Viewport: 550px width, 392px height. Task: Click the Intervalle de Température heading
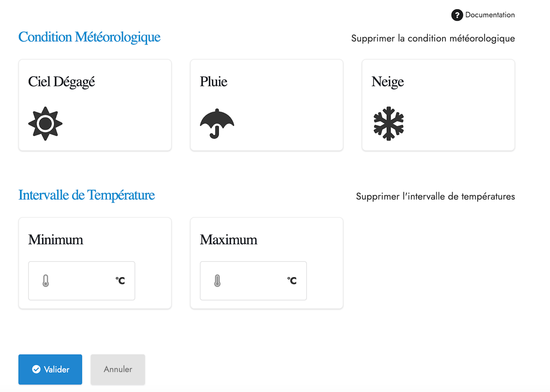(86, 195)
